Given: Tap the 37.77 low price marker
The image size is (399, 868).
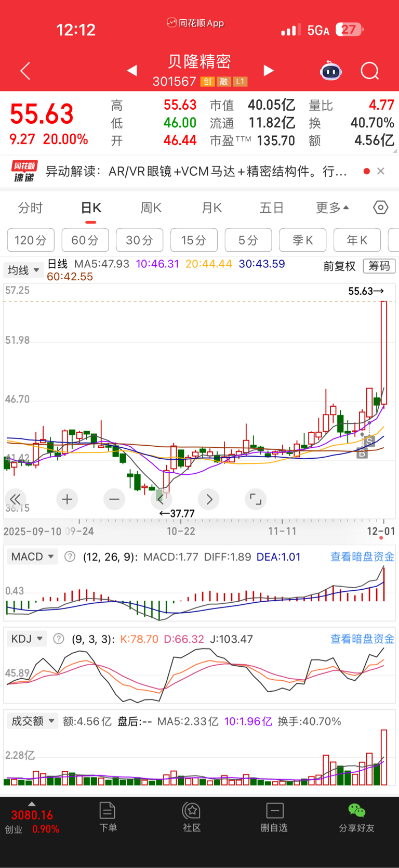Looking at the screenshot, I should click(177, 514).
